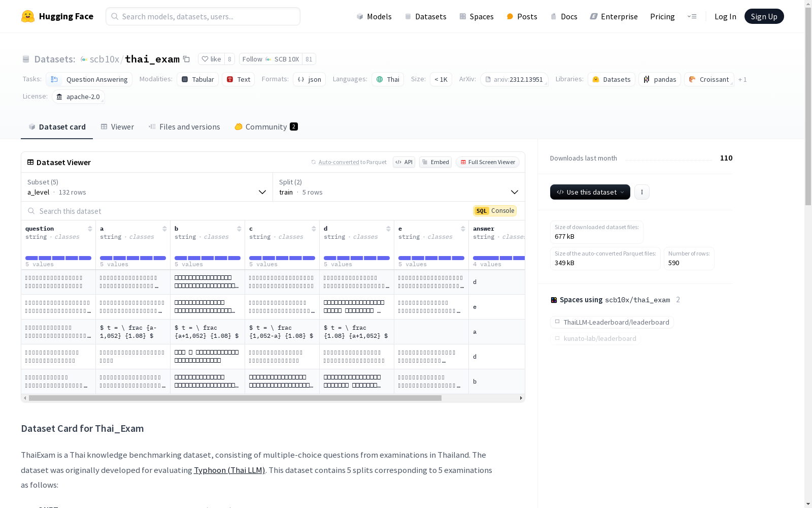Show the additional libraries +1 tag
This screenshot has width=812, height=508.
(x=742, y=79)
